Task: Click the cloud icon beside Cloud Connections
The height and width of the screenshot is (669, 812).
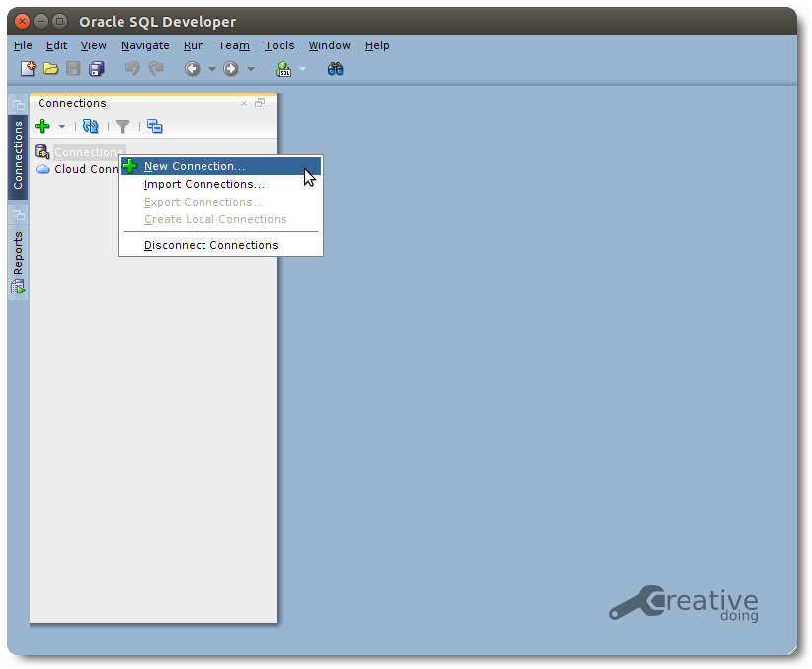Action: click(x=42, y=169)
